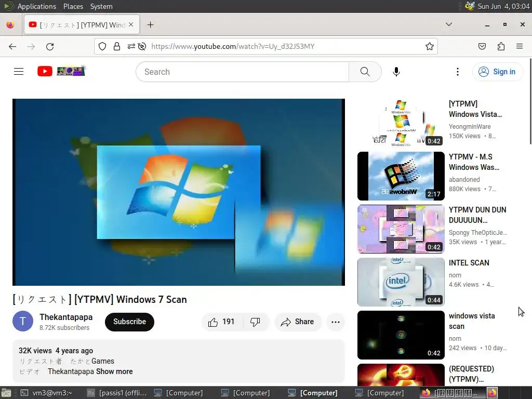Switch to passis1 window in taskbar

pos(117,393)
